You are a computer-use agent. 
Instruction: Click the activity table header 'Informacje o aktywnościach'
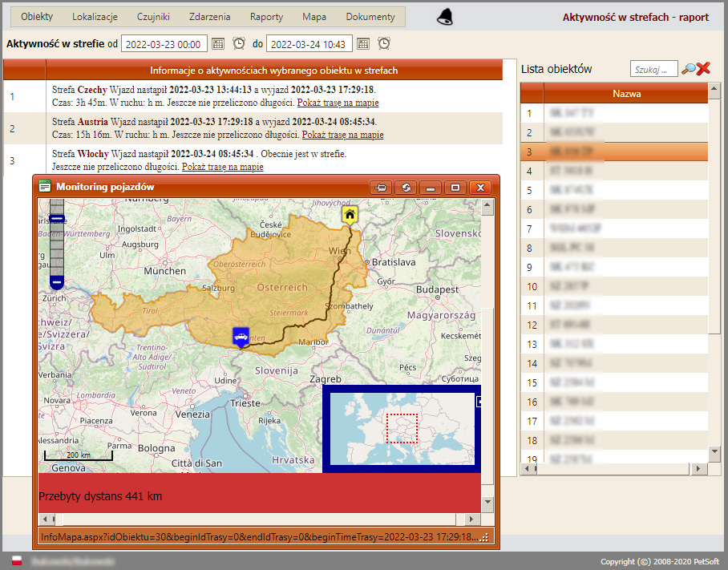(x=274, y=71)
